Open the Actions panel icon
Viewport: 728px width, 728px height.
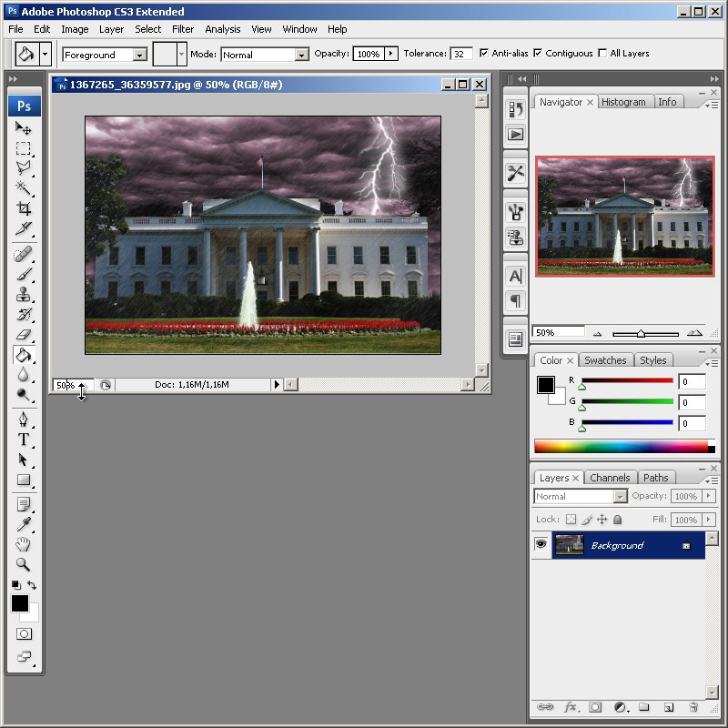coord(515,135)
